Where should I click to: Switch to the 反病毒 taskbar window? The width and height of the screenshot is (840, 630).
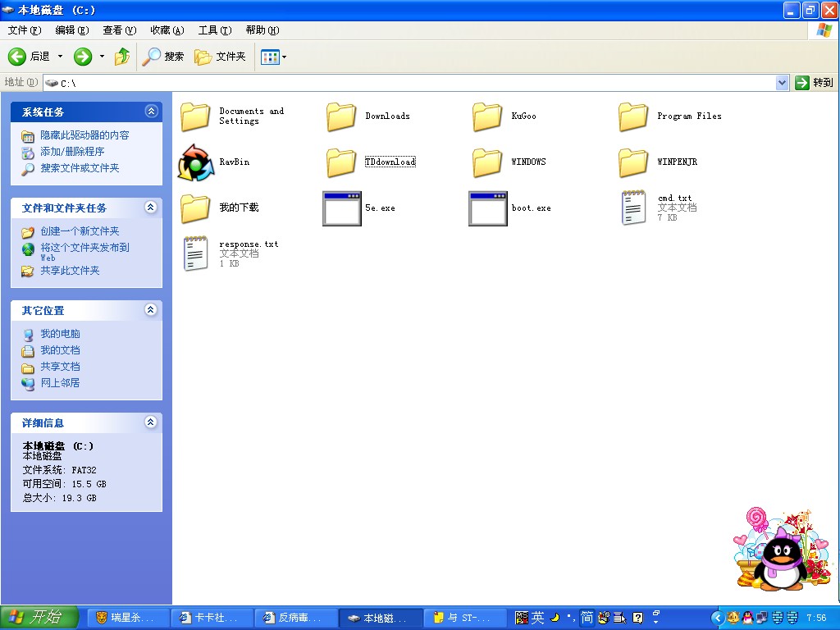point(296,618)
